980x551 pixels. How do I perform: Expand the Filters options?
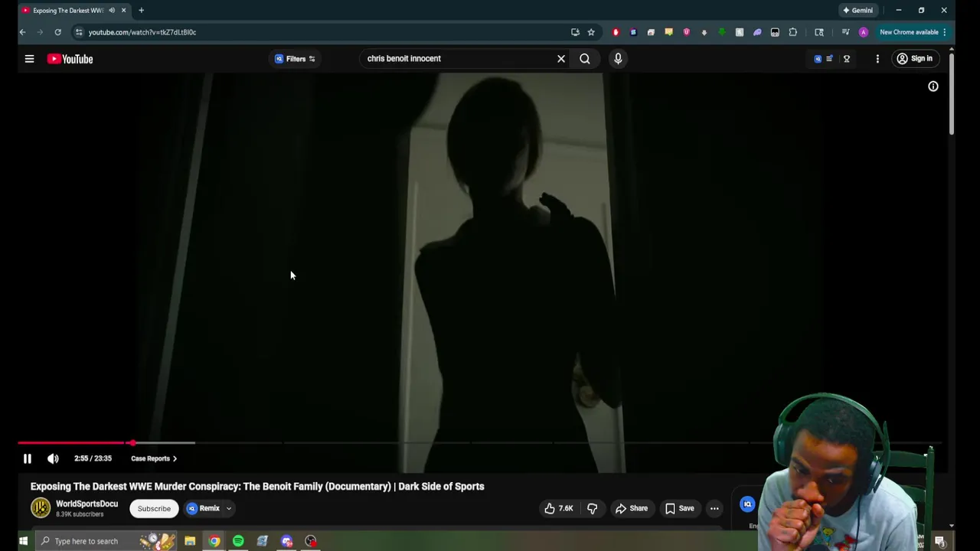click(x=296, y=59)
